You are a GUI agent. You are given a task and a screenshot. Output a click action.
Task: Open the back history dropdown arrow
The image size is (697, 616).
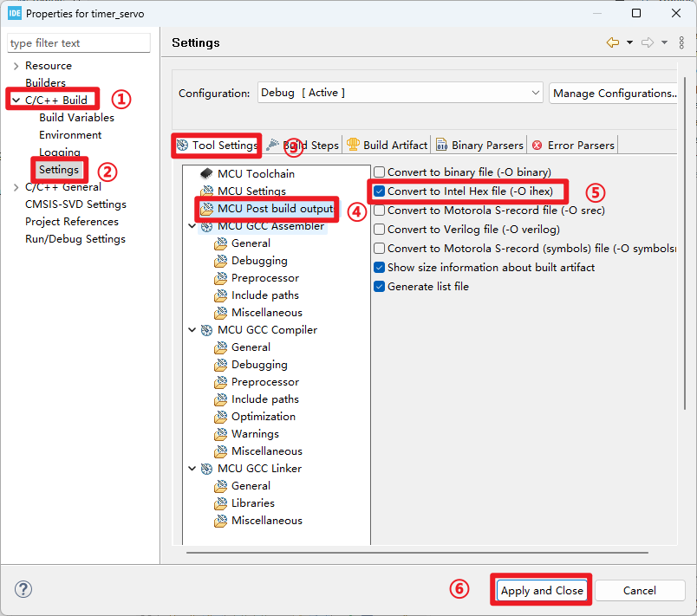pyautogui.click(x=630, y=42)
